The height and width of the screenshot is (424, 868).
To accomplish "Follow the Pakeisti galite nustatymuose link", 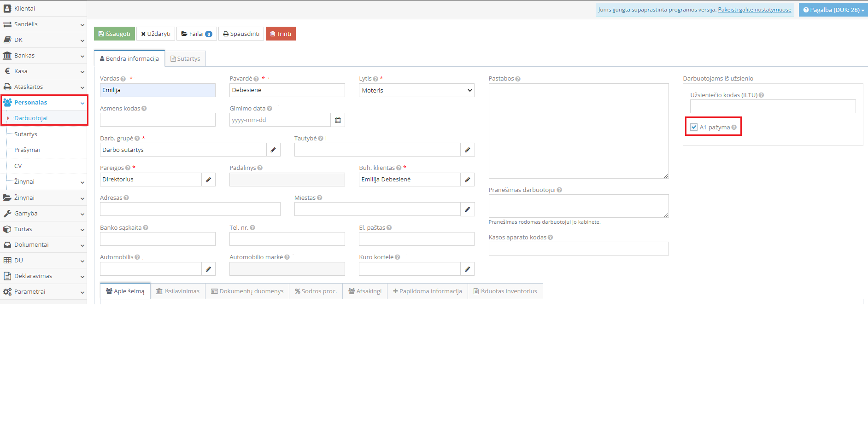I will [755, 10].
